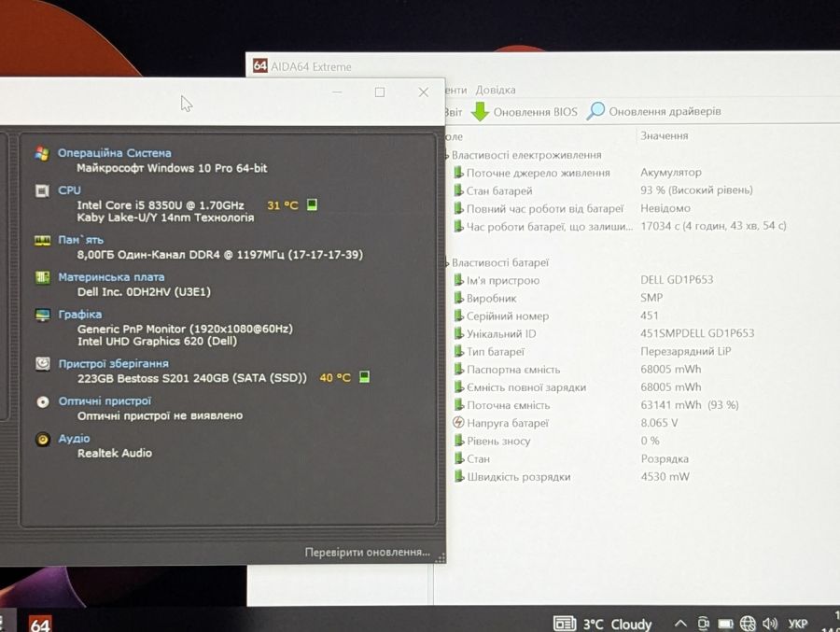Click the Оновлення BIOS toolbar button
Image resolution: width=840 pixels, height=632 pixels.
point(525,111)
